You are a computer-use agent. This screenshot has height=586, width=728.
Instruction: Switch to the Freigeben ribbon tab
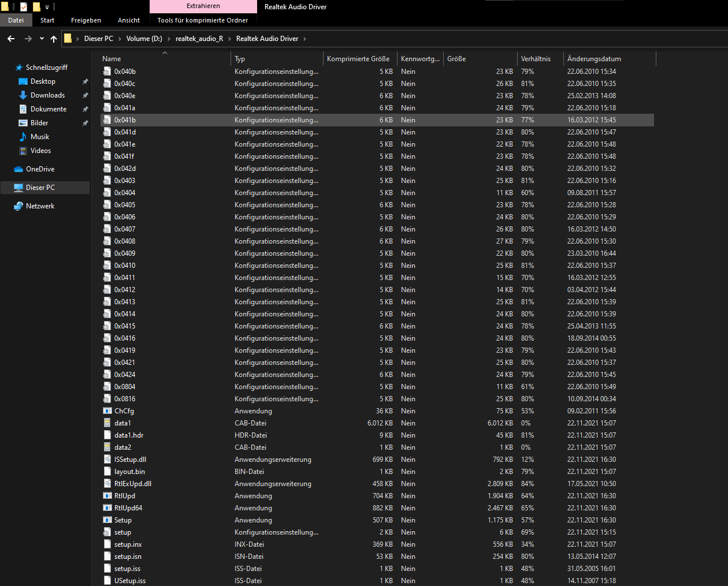(x=86, y=20)
